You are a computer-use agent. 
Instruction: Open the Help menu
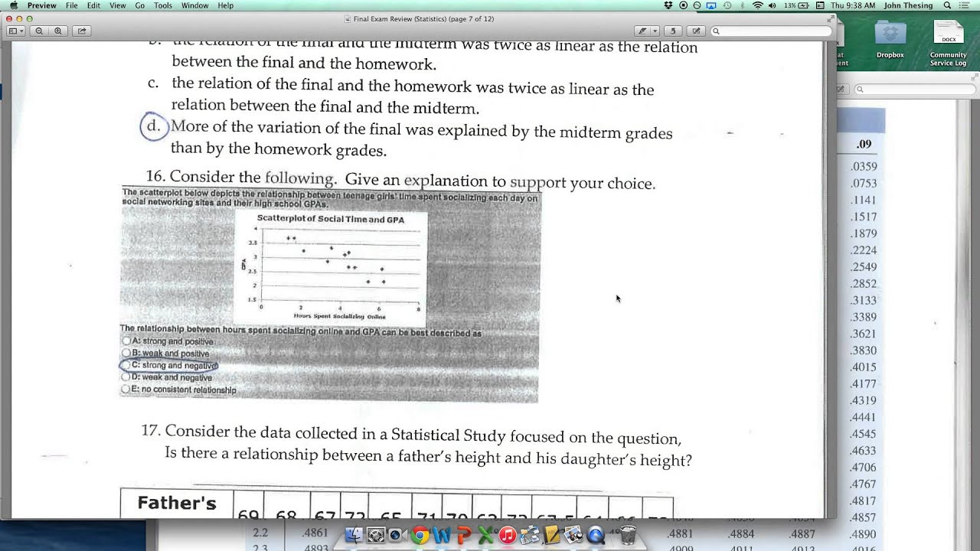point(226,5)
